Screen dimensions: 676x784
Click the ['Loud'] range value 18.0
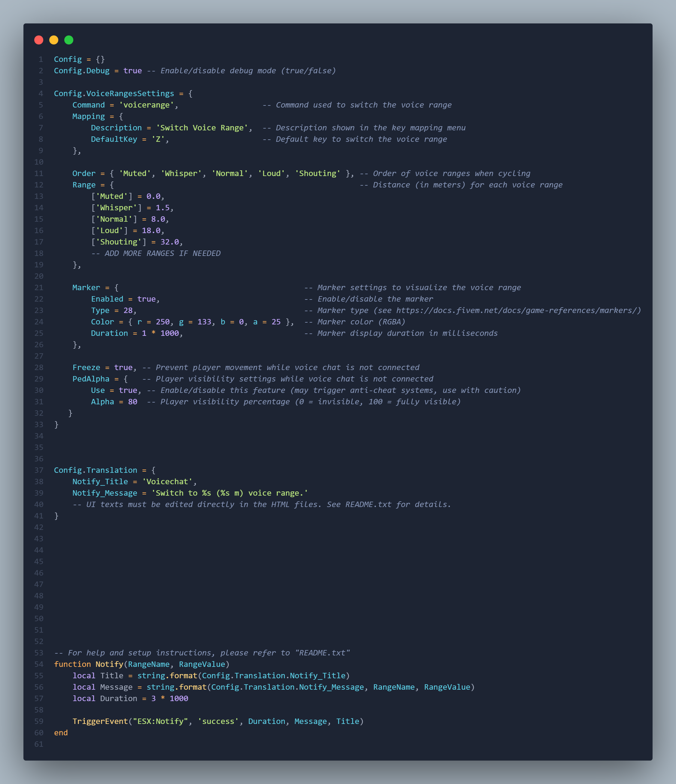tap(151, 230)
